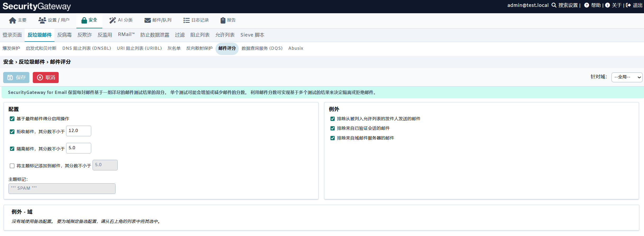Viewport: 644px width, 236px height.
Task: Click the clipboard icon beside 报告
Action: click(223, 20)
